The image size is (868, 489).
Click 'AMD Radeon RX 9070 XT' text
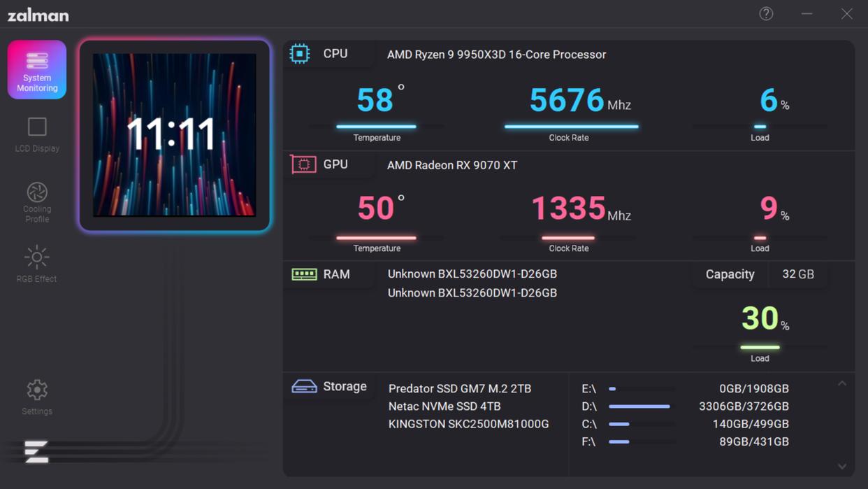click(x=452, y=165)
